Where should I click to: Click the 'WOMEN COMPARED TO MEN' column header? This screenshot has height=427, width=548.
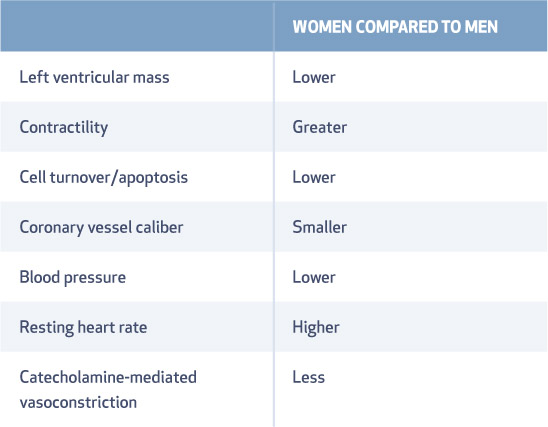click(395, 27)
